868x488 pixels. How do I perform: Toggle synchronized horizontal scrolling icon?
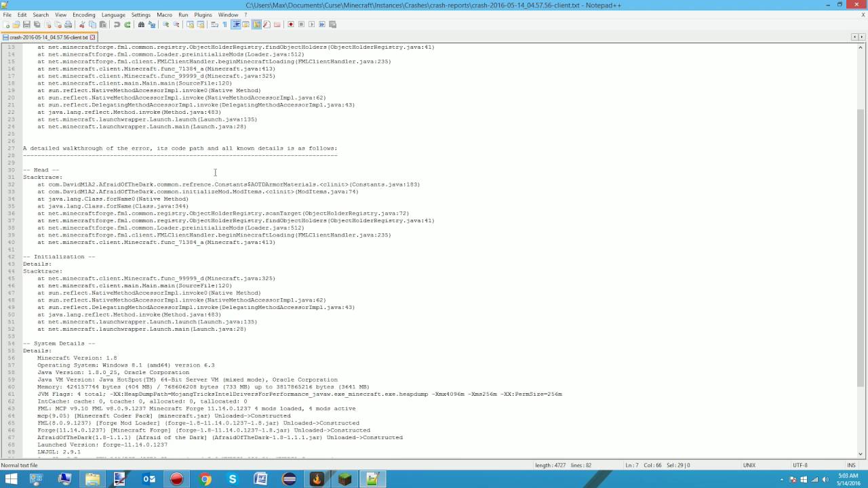tap(201, 24)
